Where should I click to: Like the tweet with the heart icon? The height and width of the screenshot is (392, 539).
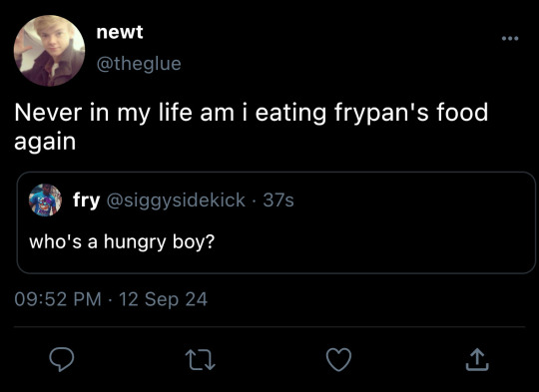(339, 359)
